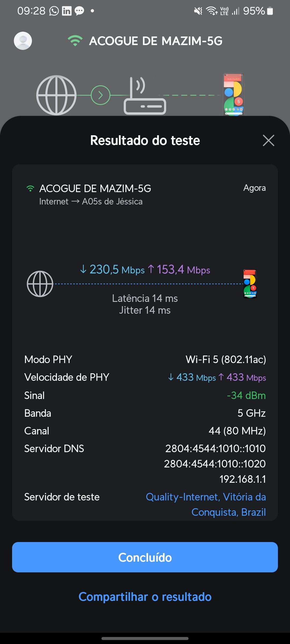This screenshot has width=290, height=644.
Task: Open the Quality-Internet test server link
Action: coord(206,504)
